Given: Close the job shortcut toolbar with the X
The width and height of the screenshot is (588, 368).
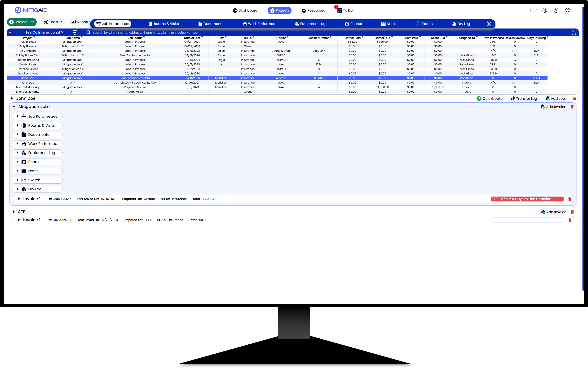Looking at the screenshot, I should (x=489, y=24).
